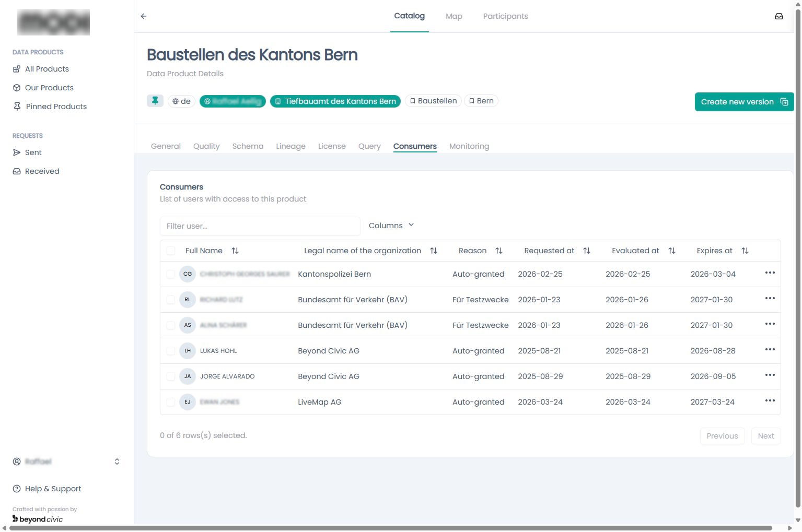Open the License tab
This screenshot has height=532, width=802.
[x=332, y=146]
